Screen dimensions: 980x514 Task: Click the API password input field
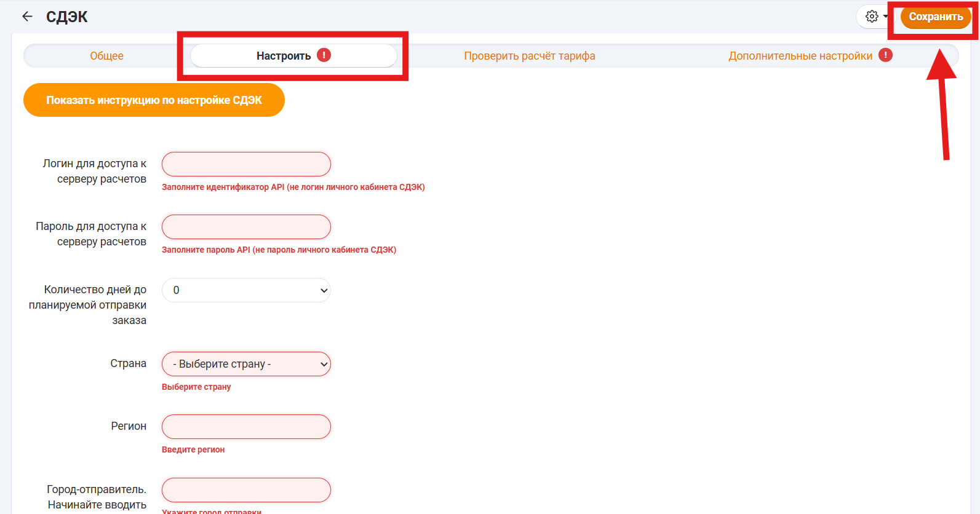tap(246, 227)
